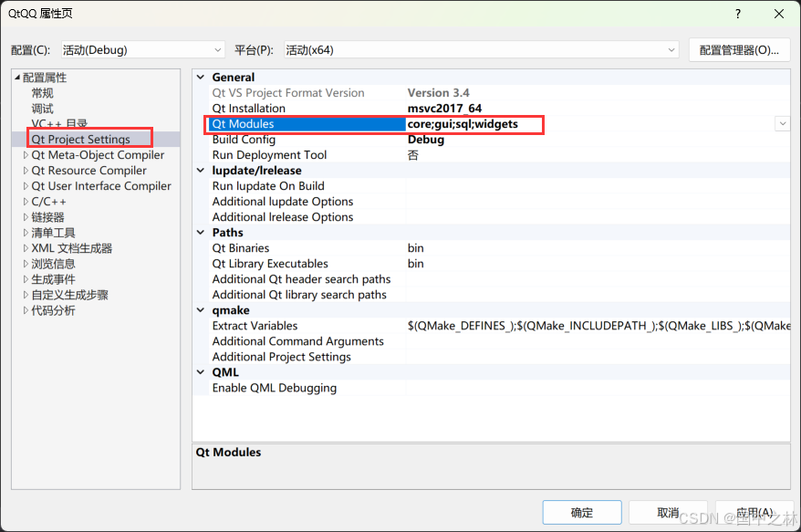The image size is (801, 532).
Task: Expand Qt Meta-Object Compiler node arrow
Action: (x=26, y=155)
